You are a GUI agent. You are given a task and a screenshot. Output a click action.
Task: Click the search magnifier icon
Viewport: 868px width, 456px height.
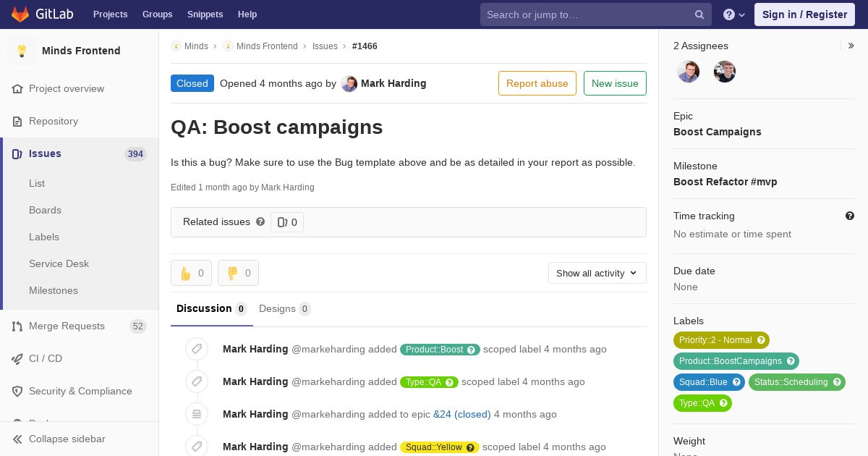coord(699,14)
